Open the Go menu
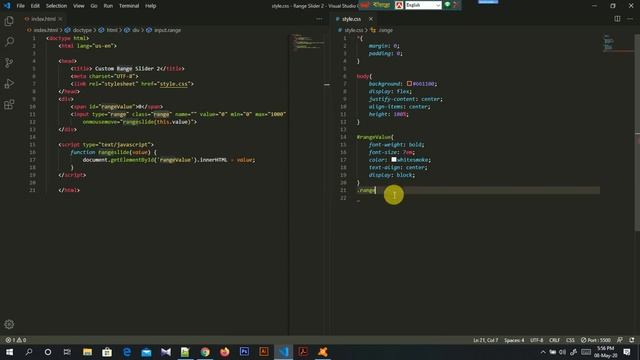The height and width of the screenshot is (360, 640). [94, 6]
